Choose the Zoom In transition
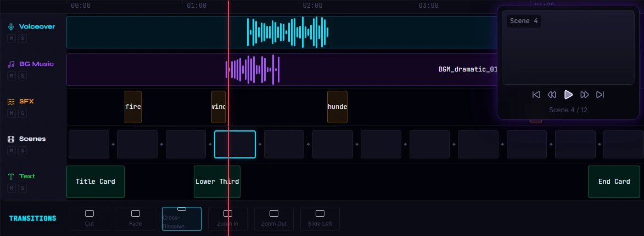The image size is (644, 236). 227,219
